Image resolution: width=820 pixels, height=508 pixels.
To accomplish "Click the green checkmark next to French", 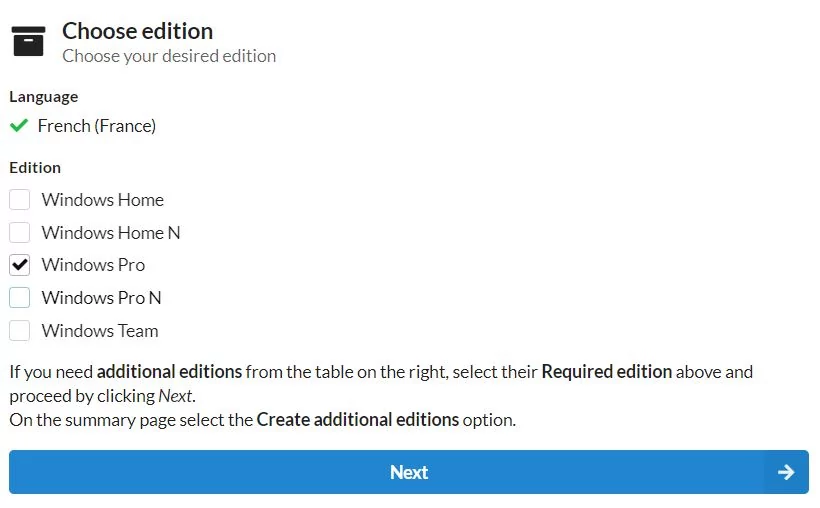I will [x=19, y=126].
